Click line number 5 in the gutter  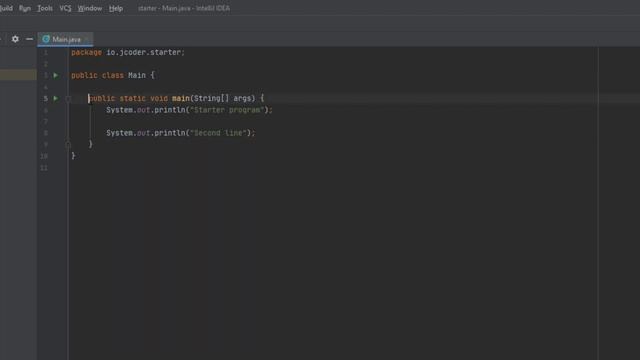coord(45,98)
